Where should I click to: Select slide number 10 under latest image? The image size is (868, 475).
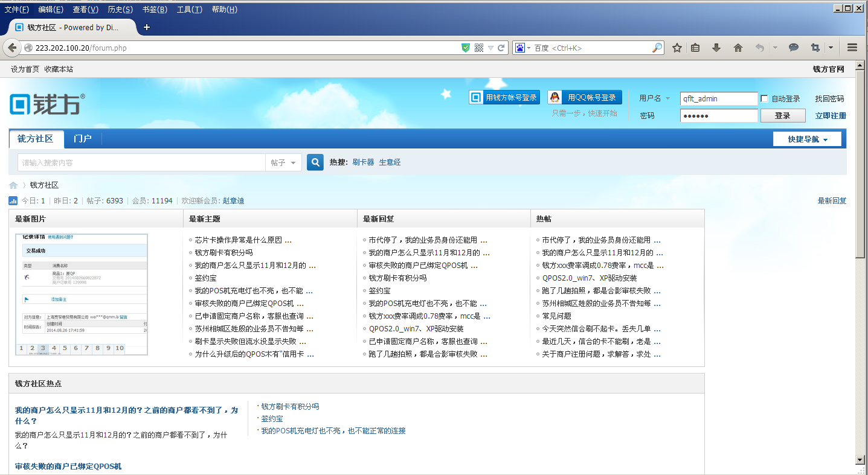tap(120, 348)
